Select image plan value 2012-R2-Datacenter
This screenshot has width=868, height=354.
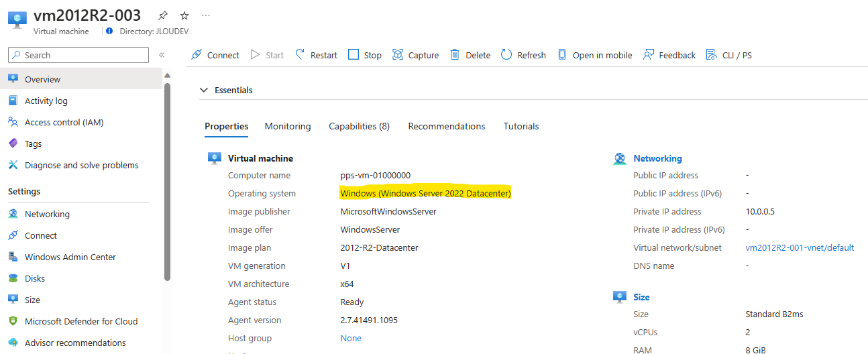pyautogui.click(x=380, y=247)
